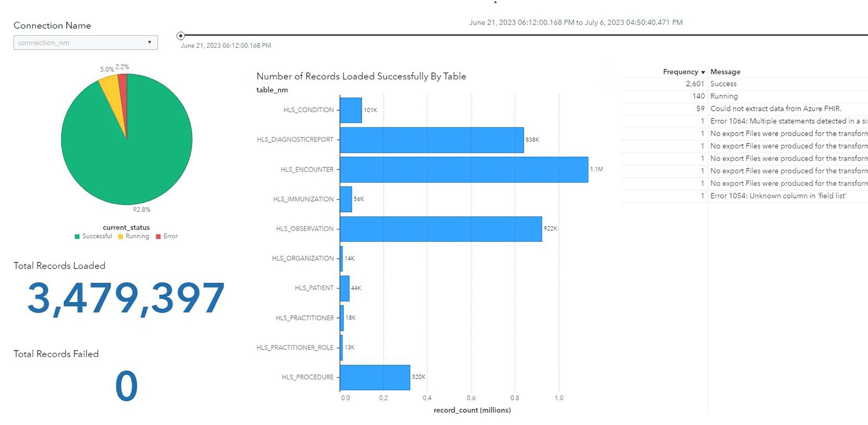Sort by the Message column header
868x425 pixels.
pos(726,72)
